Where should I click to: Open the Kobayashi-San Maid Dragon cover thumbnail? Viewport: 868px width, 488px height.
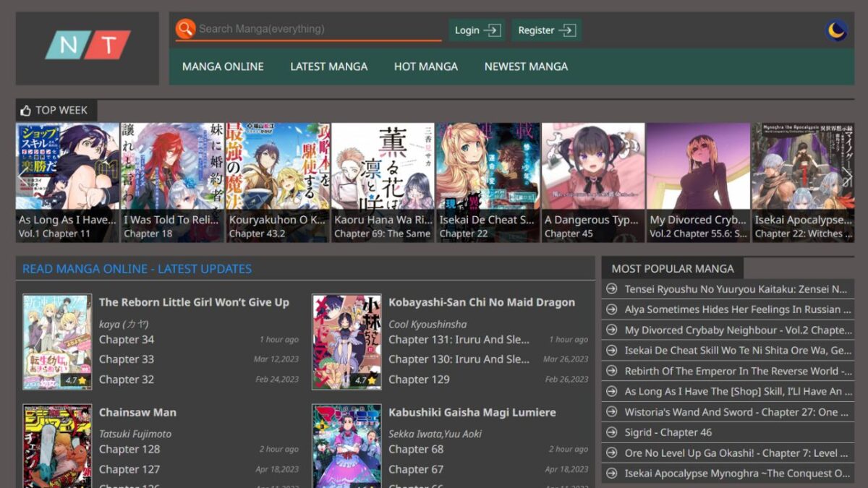(x=346, y=341)
